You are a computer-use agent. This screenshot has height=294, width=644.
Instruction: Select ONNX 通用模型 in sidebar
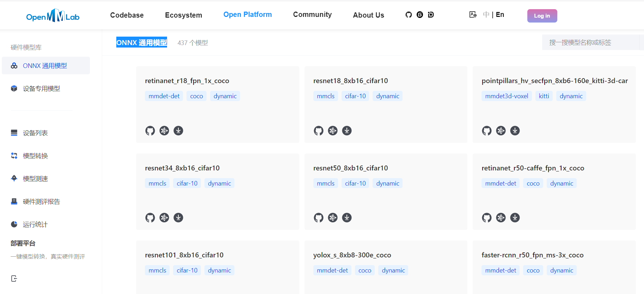pos(46,65)
